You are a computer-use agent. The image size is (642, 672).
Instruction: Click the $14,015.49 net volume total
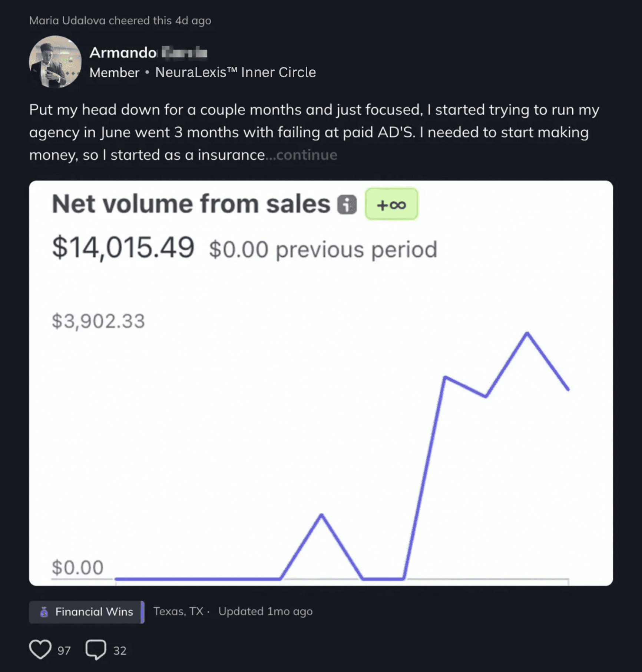click(123, 247)
